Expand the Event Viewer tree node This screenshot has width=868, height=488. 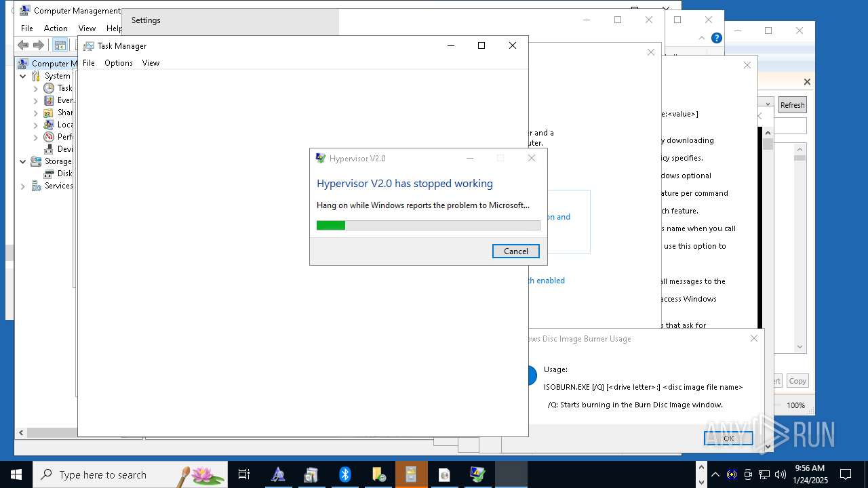click(36, 100)
